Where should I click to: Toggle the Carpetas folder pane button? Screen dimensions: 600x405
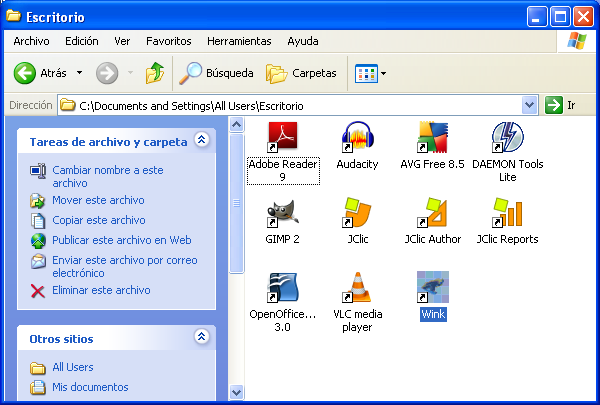[301, 73]
